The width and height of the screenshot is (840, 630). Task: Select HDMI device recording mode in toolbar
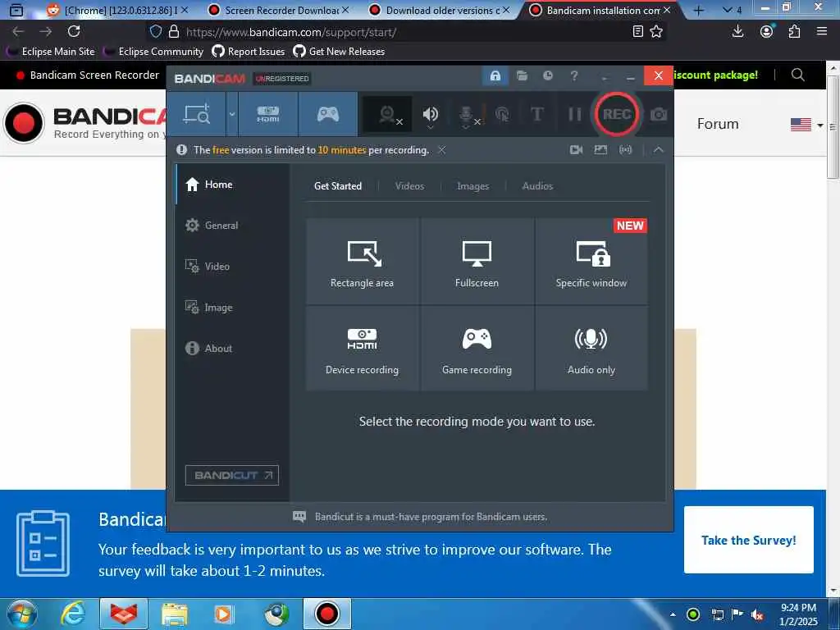click(x=268, y=114)
